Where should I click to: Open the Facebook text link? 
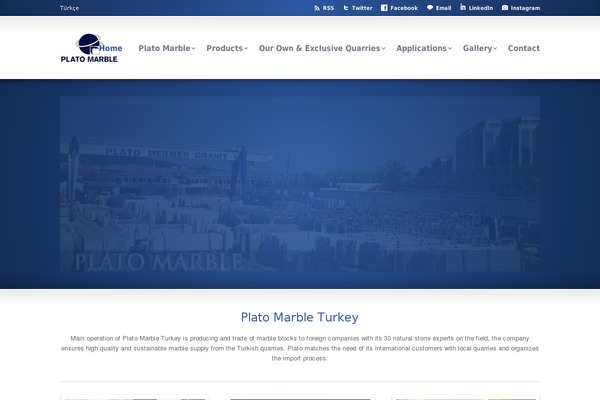[404, 8]
